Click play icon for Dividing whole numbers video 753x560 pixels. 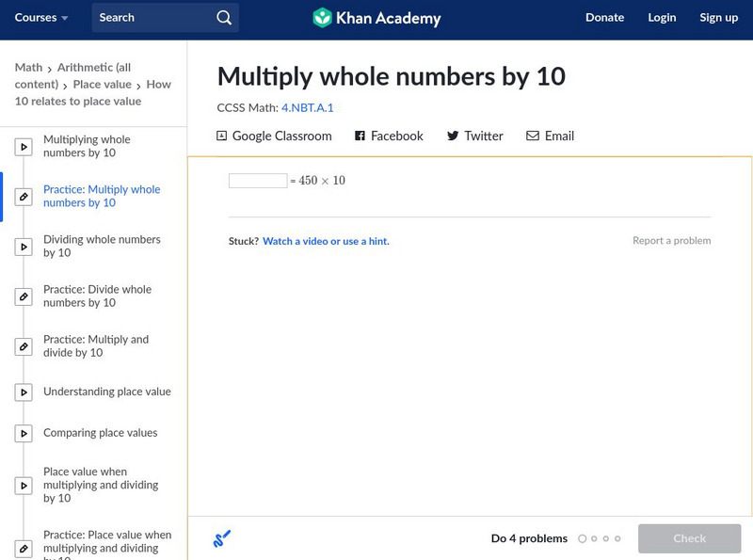(24, 247)
